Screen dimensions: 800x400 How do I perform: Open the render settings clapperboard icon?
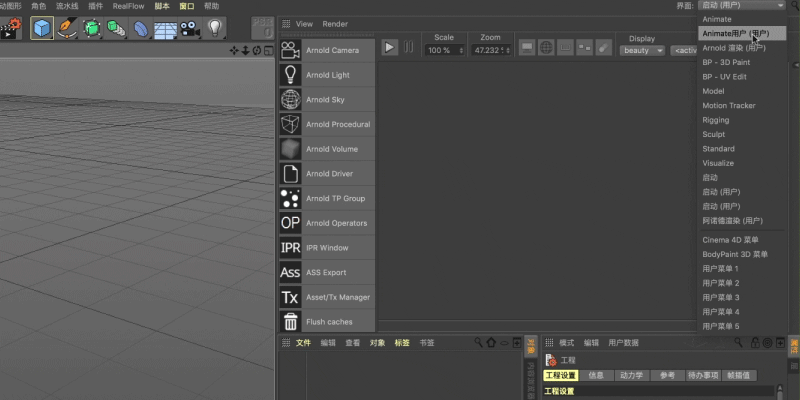pos(10,28)
